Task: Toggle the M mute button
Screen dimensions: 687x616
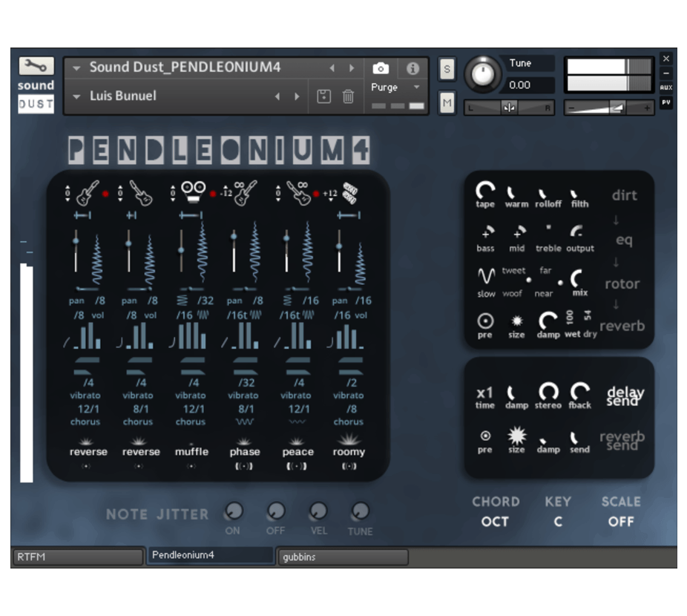Action: pyautogui.click(x=447, y=102)
